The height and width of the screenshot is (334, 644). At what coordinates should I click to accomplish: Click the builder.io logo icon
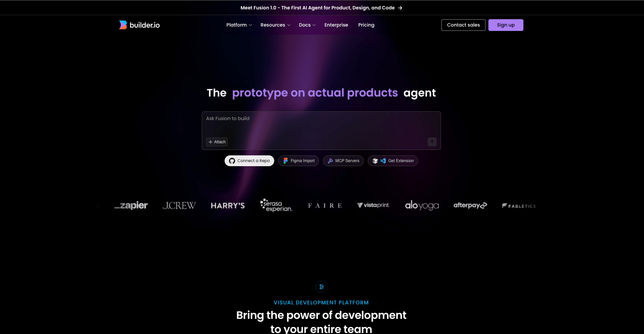point(123,25)
